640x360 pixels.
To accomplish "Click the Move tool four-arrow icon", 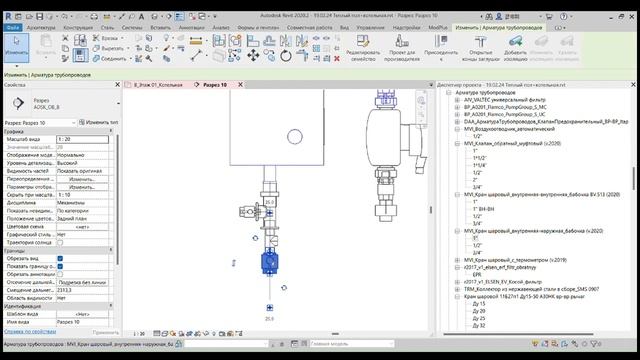I will [x=253, y=55].
